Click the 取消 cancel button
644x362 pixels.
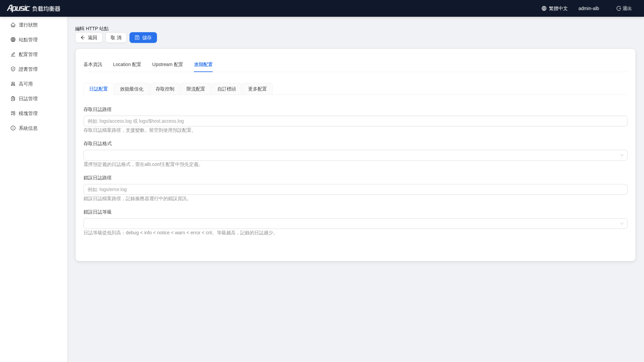coord(116,38)
